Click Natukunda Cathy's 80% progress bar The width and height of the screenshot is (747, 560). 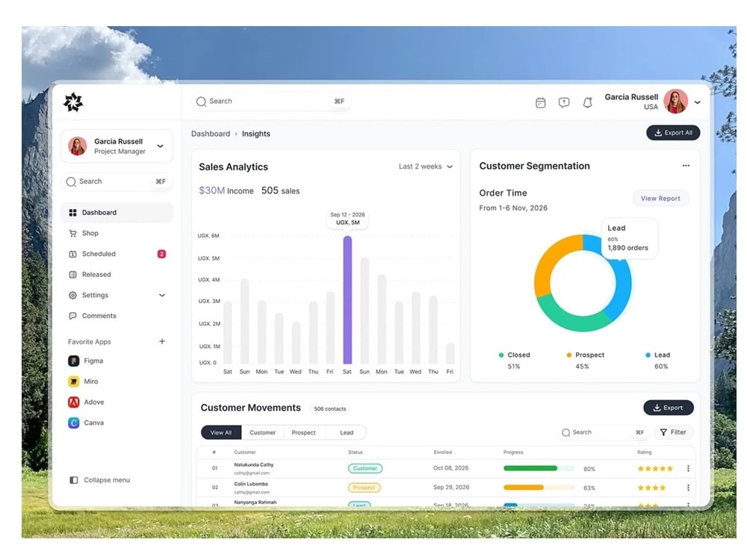coord(539,469)
